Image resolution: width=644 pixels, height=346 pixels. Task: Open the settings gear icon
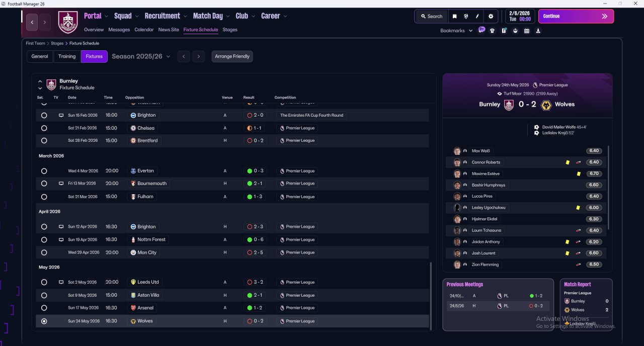[x=491, y=16]
